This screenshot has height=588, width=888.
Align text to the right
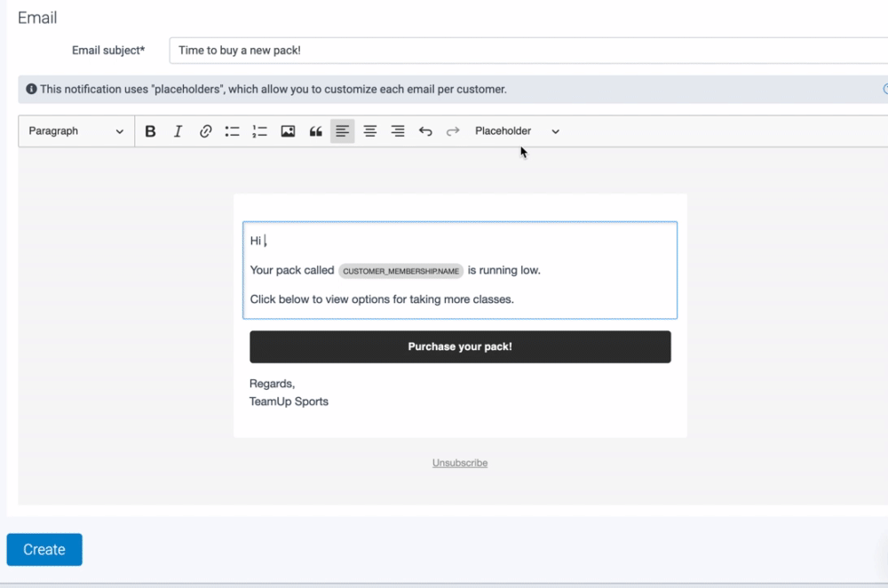tap(398, 131)
